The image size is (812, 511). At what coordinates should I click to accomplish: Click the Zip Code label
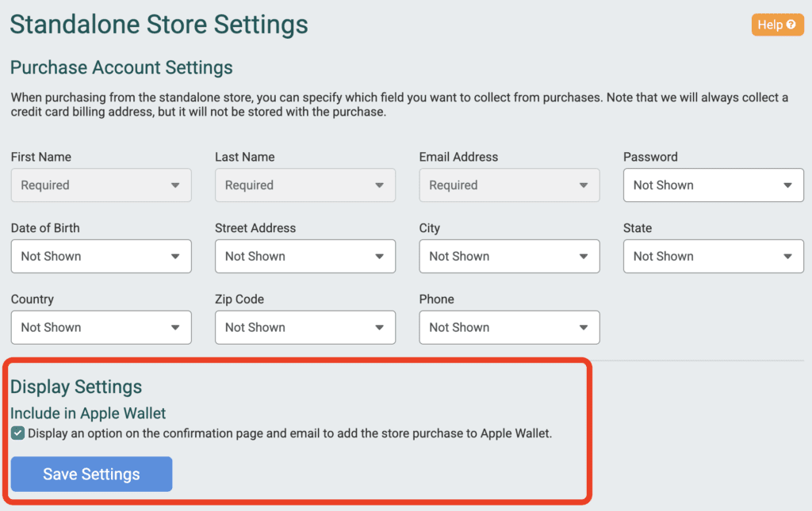[x=239, y=299]
